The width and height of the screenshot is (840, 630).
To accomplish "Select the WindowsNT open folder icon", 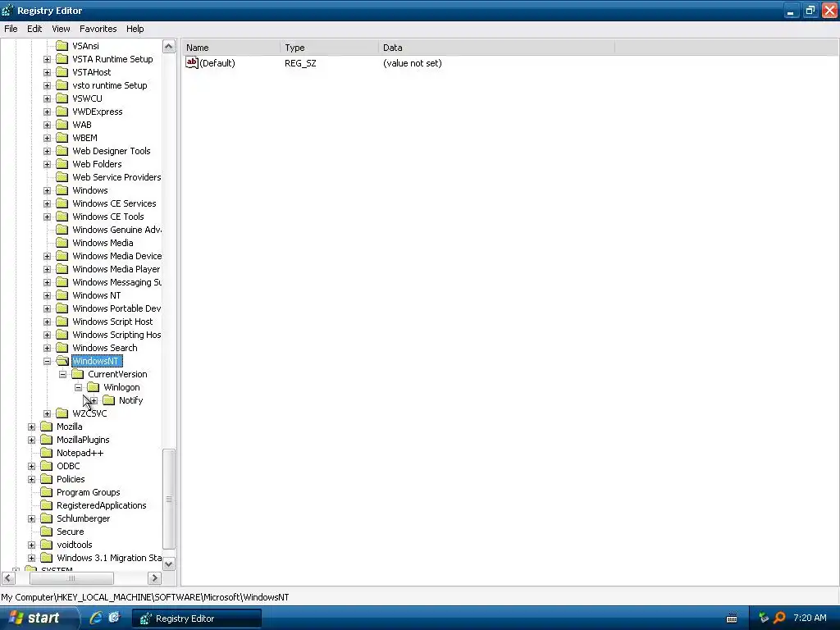I will pos(62,361).
